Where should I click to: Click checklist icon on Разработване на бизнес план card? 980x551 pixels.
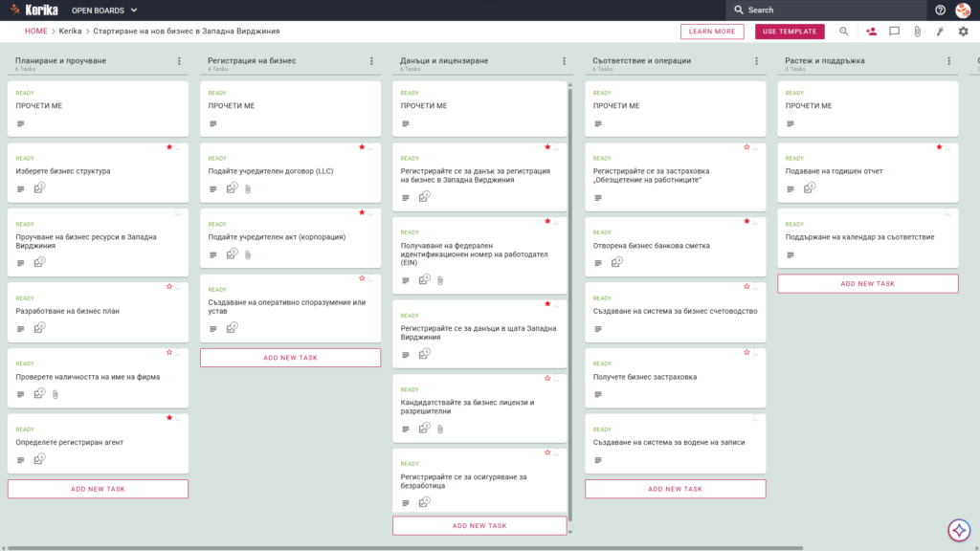[39, 328]
